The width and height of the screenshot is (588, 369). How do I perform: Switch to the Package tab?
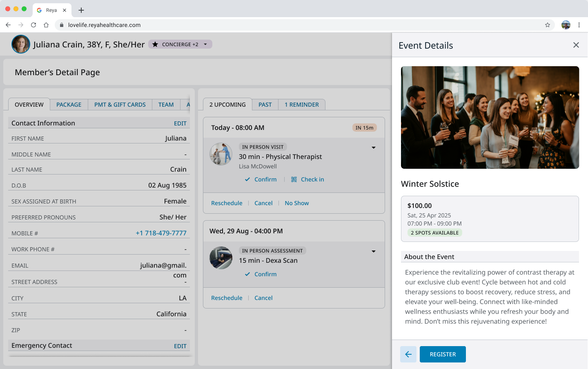[69, 105]
